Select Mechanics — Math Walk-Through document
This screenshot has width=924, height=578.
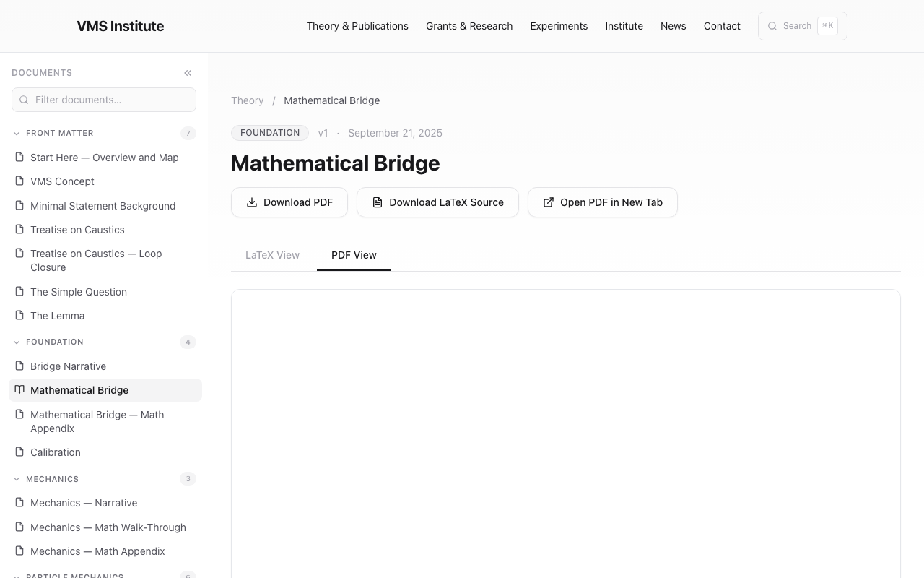[x=108, y=527]
